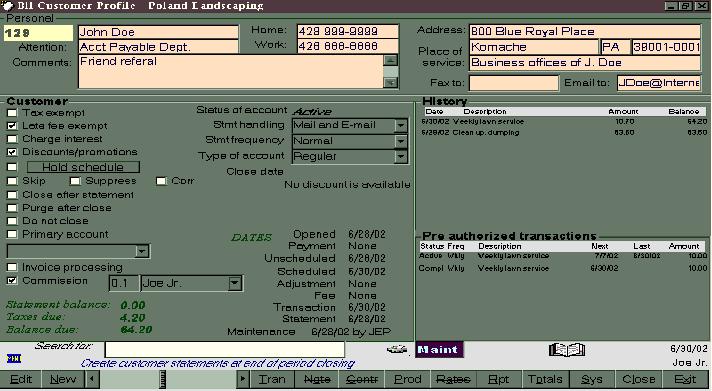The width and height of the screenshot is (712, 391).
Task: Click the Work phone field
Action: tap(347, 46)
